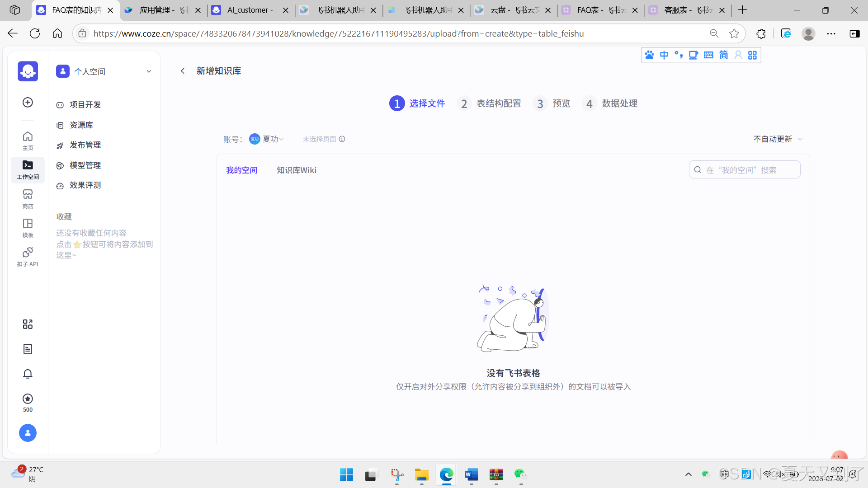Click the info icon beside 未选择页面
The height and width of the screenshot is (488, 868).
342,139
